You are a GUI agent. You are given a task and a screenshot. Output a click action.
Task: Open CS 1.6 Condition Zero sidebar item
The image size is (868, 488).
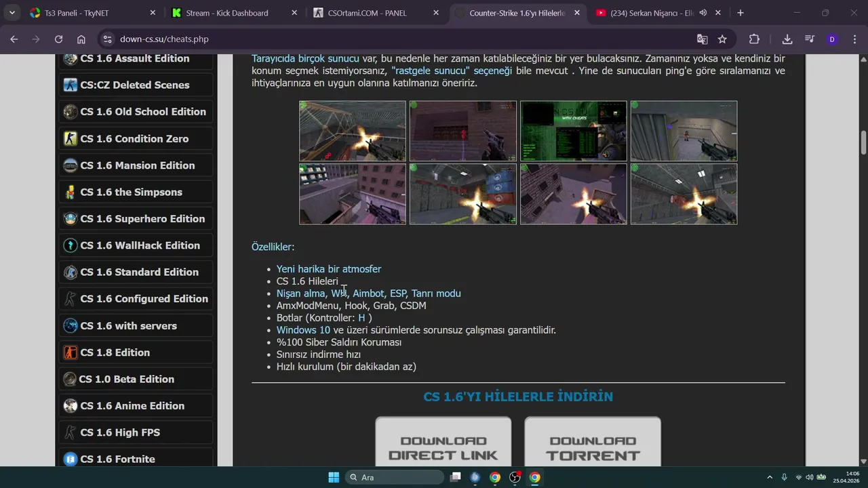(136, 138)
